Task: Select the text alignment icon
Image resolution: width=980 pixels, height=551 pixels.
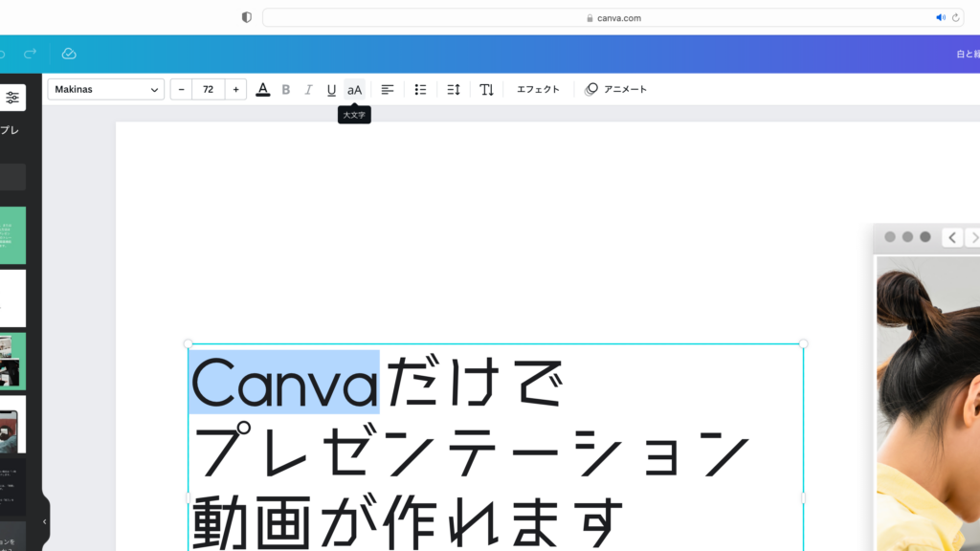Action: [388, 89]
